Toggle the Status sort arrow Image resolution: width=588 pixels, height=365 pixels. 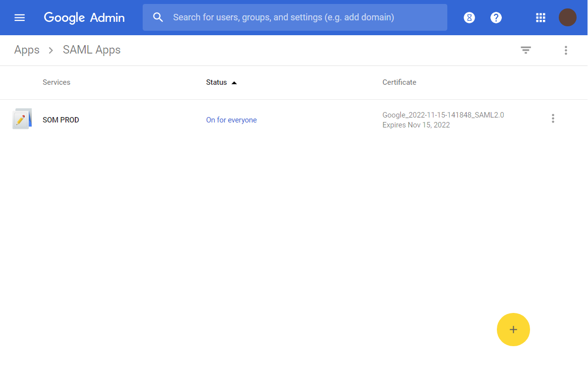[234, 83]
